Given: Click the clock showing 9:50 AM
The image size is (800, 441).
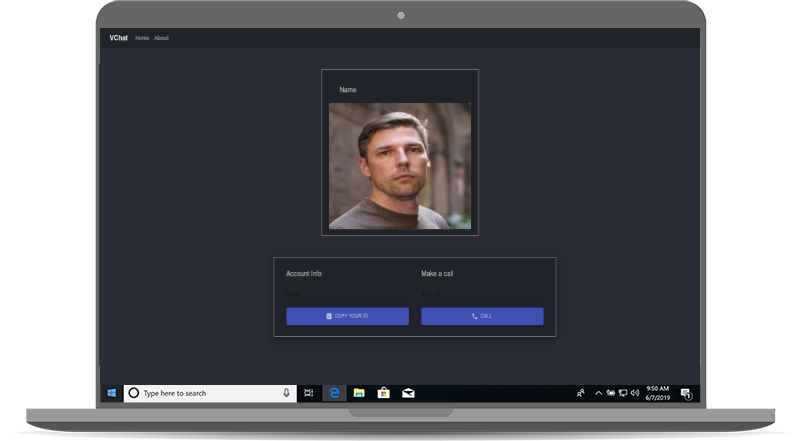Looking at the screenshot, I should coord(658,393).
